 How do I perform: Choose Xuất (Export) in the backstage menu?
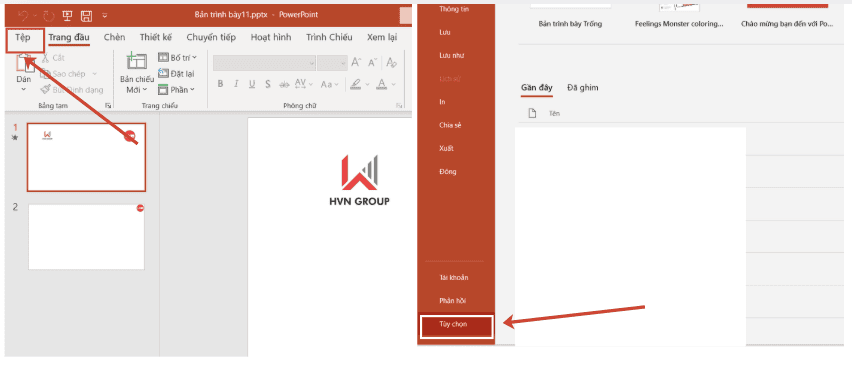446,148
